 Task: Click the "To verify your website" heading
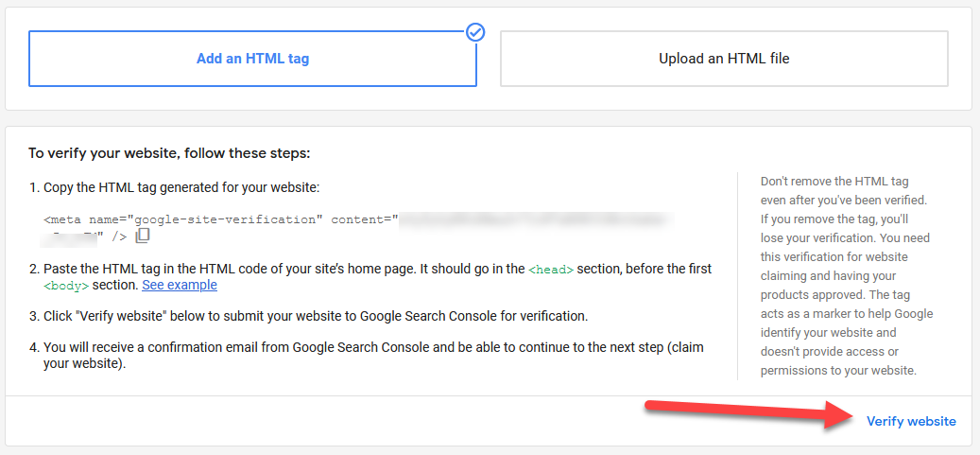(x=169, y=153)
